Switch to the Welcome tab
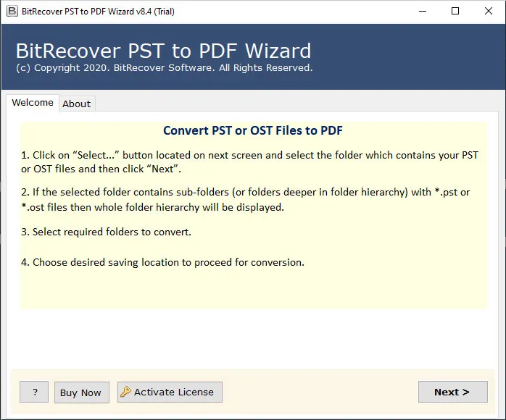 coord(33,103)
